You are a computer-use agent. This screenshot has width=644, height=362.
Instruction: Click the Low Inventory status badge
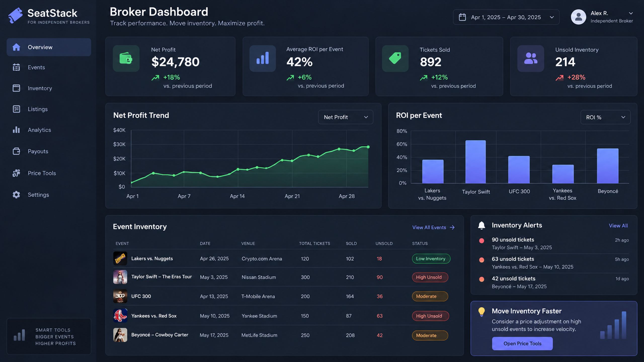tap(431, 258)
